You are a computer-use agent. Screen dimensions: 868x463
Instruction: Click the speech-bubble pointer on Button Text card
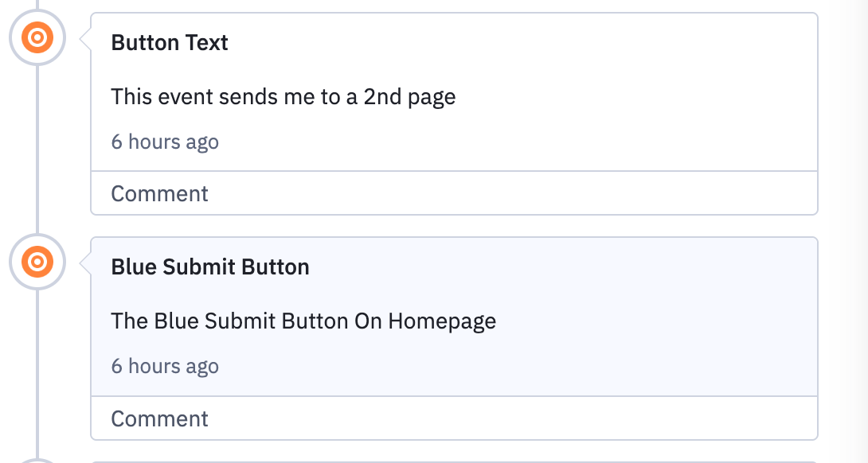(x=83, y=37)
